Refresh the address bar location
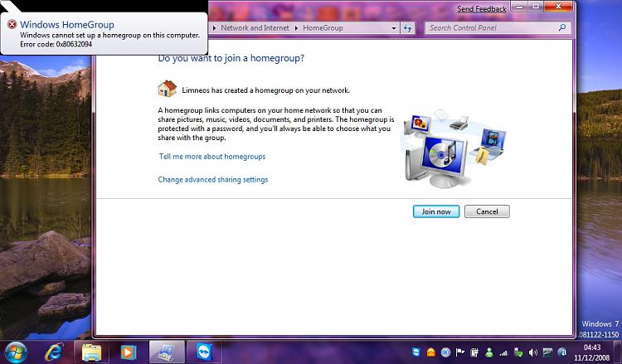Screen dimensions: 622x364 pyautogui.click(x=407, y=28)
